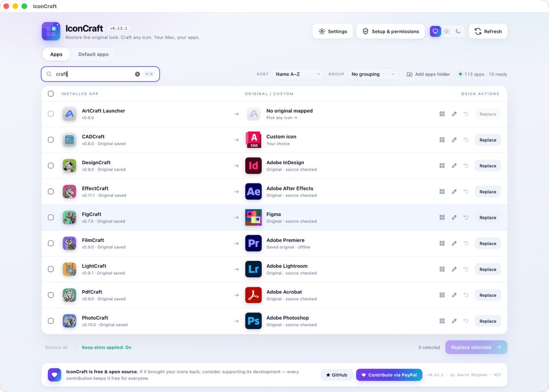Check the LightCraft row checkbox
Viewport: 549px width, 392px height.
click(51, 269)
